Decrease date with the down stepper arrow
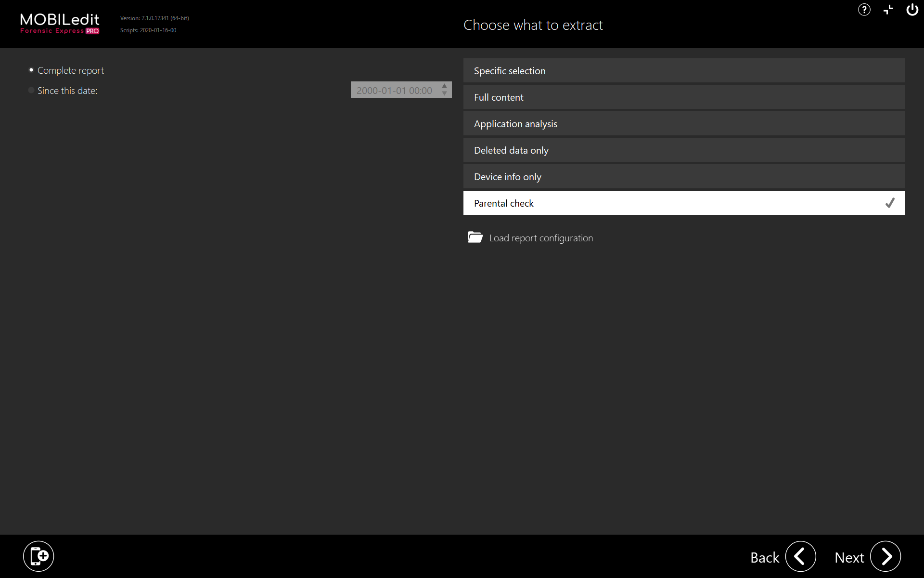The image size is (924, 578). (445, 93)
